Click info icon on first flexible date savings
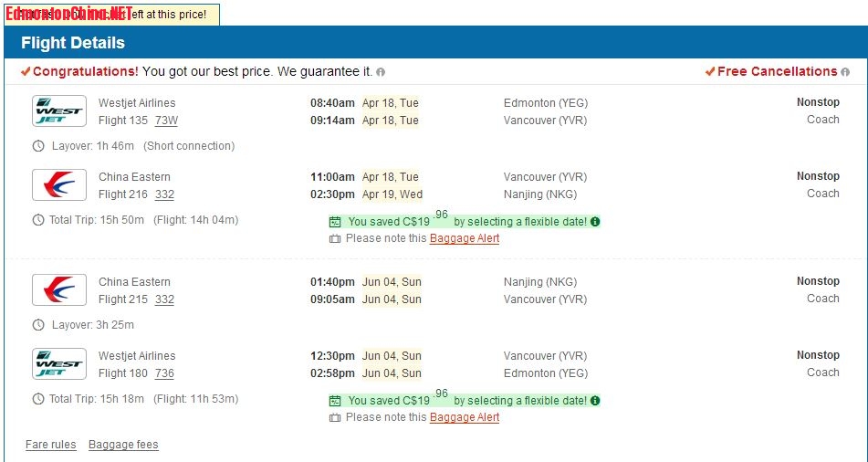This screenshot has width=868, height=462. coord(595,222)
